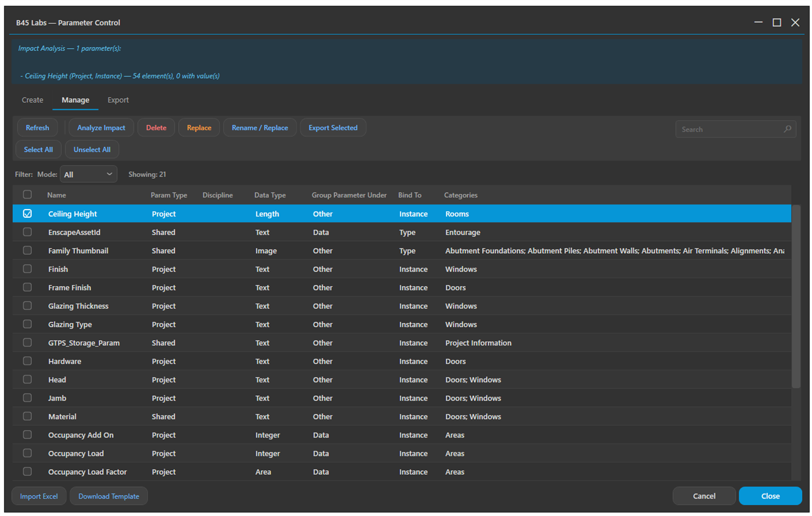Switch to the Export tab
Screen dimensions: 812x516
[118, 100]
